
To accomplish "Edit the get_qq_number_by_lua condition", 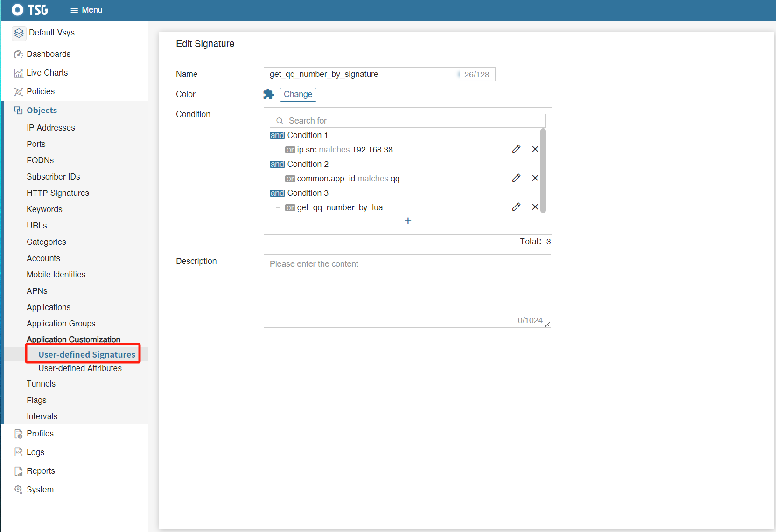I will (x=516, y=207).
